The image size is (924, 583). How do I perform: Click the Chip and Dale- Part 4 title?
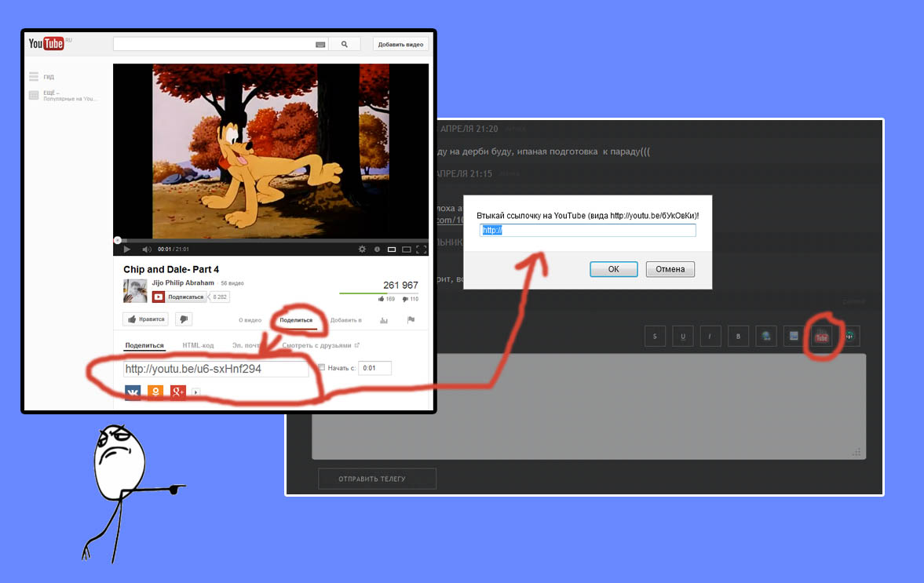171,269
